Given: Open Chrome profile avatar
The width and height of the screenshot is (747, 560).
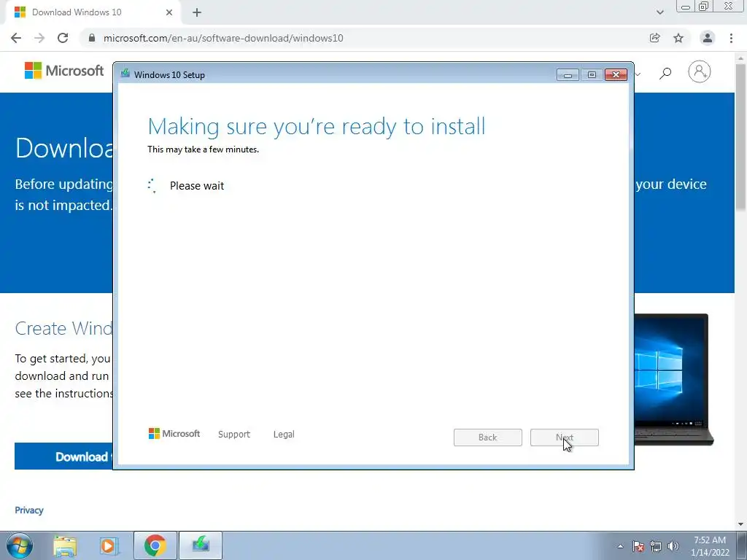Looking at the screenshot, I should click(708, 38).
